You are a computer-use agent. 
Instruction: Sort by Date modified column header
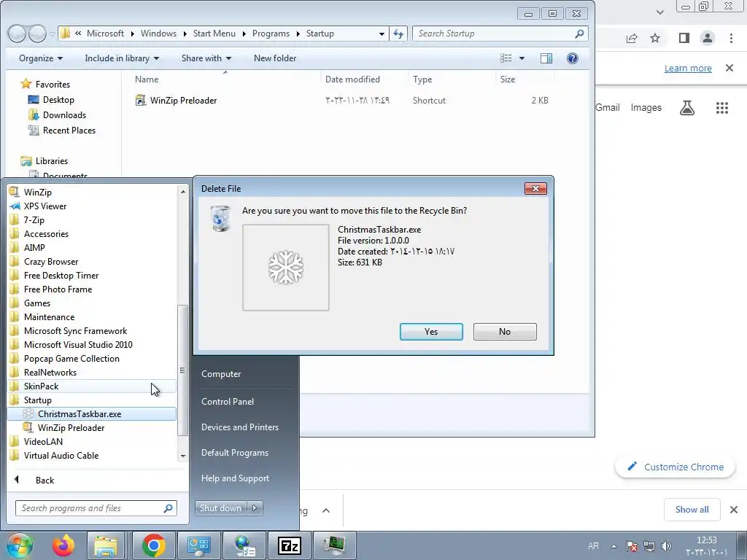click(x=352, y=79)
